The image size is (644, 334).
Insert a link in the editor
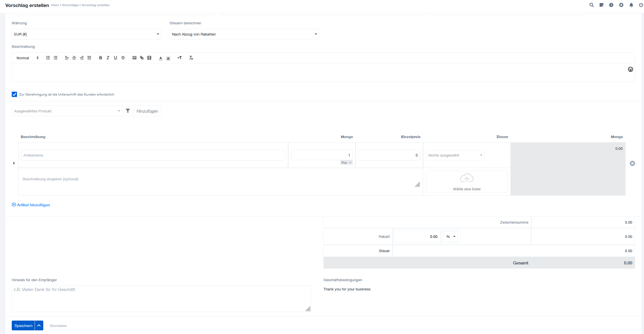pos(142,58)
